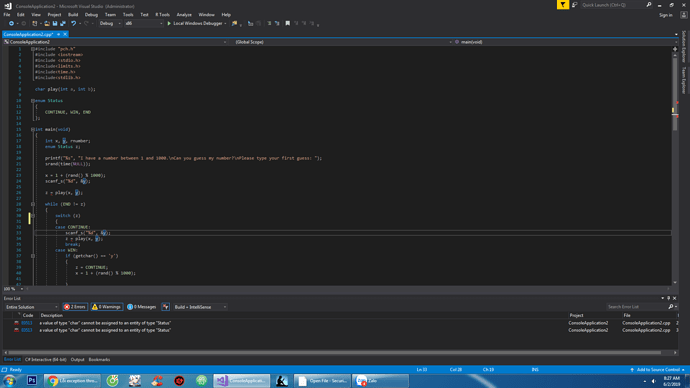
Task: Open the Debug menu
Action: tap(91, 15)
